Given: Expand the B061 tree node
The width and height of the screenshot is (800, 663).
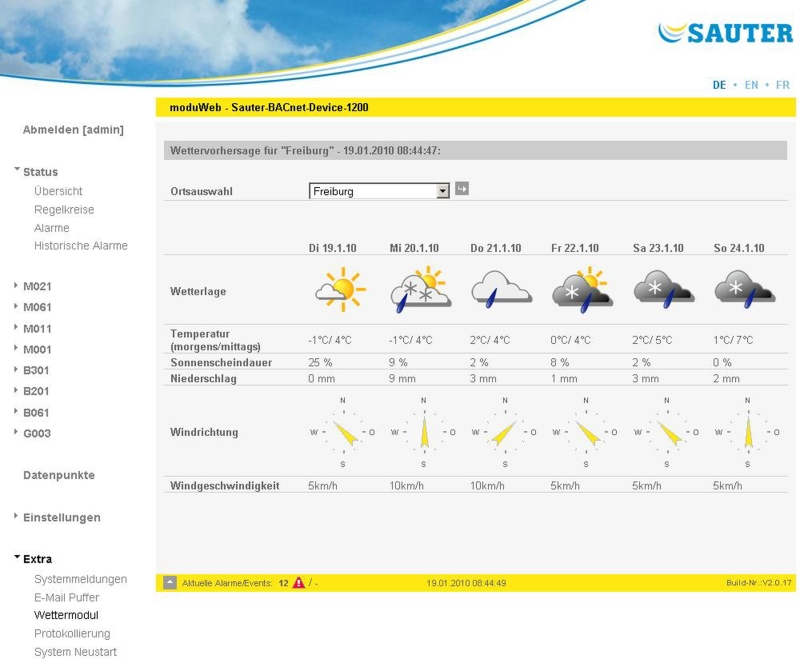Looking at the screenshot, I should click(x=16, y=411).
